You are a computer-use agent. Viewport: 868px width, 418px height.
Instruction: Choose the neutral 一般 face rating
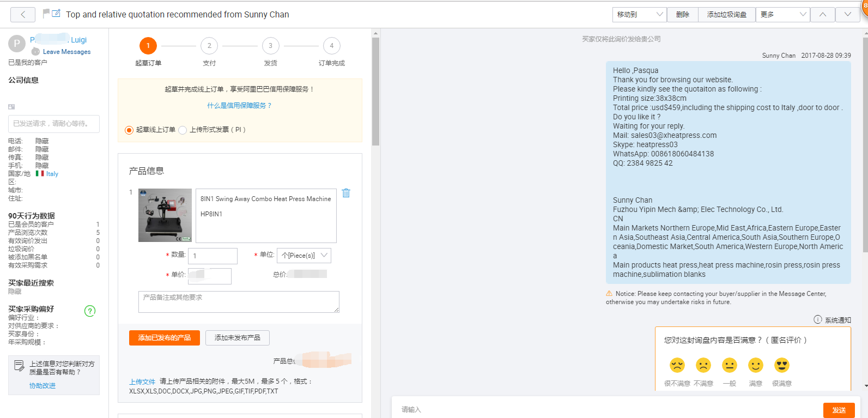[730, 365]
